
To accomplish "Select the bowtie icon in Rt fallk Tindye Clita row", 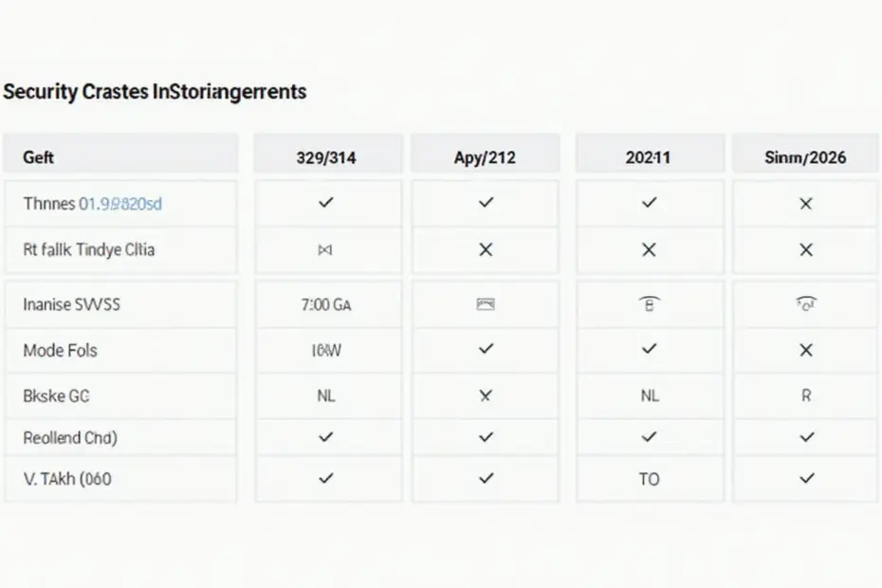I will click(325, 249).
